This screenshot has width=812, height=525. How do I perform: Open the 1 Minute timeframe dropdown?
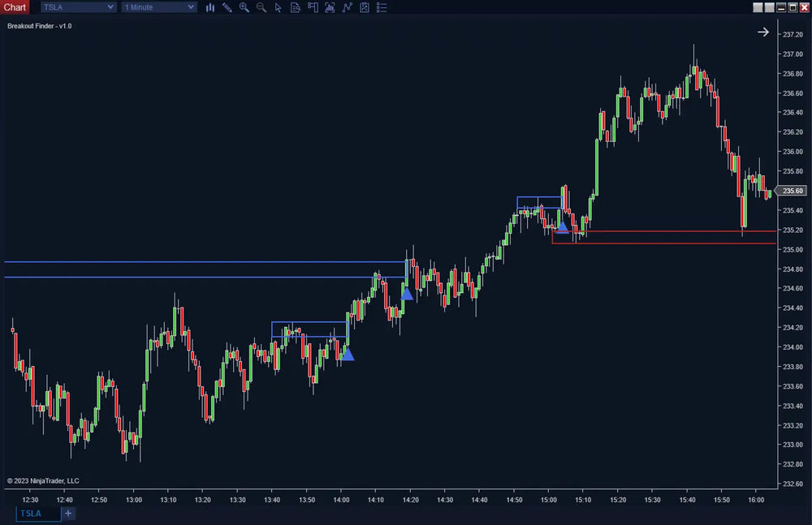158,6
